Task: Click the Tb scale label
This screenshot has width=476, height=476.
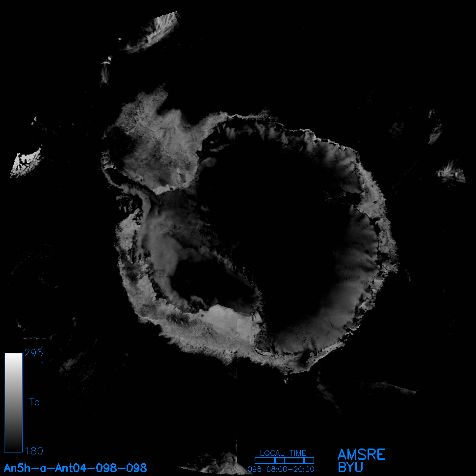Action: (34, 402)
